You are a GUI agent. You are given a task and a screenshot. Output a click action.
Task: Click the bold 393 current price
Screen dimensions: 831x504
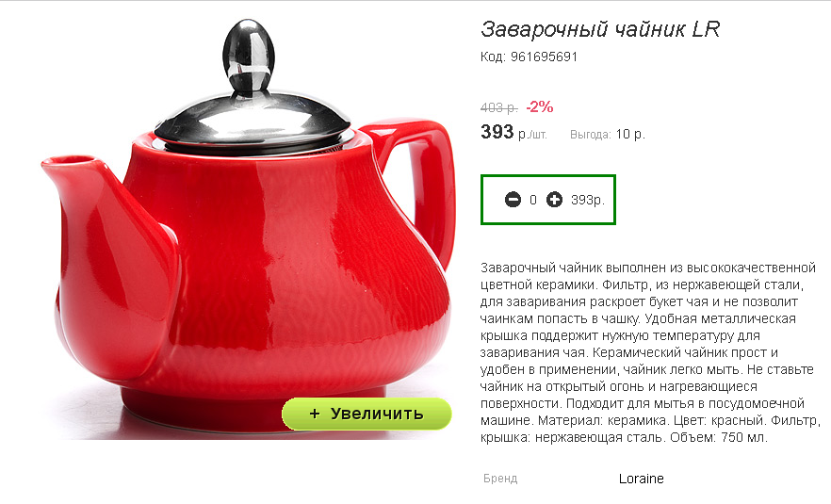click(497, 132)
